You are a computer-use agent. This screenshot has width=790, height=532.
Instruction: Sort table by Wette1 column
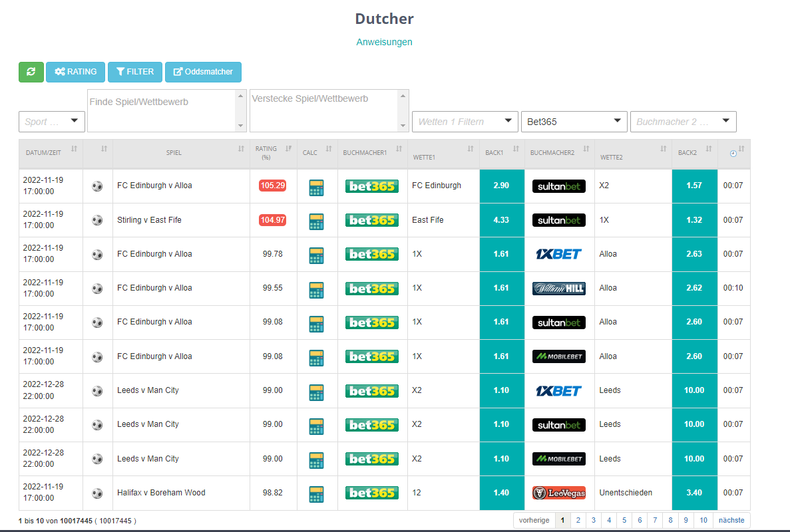click(x=443, y=154)
